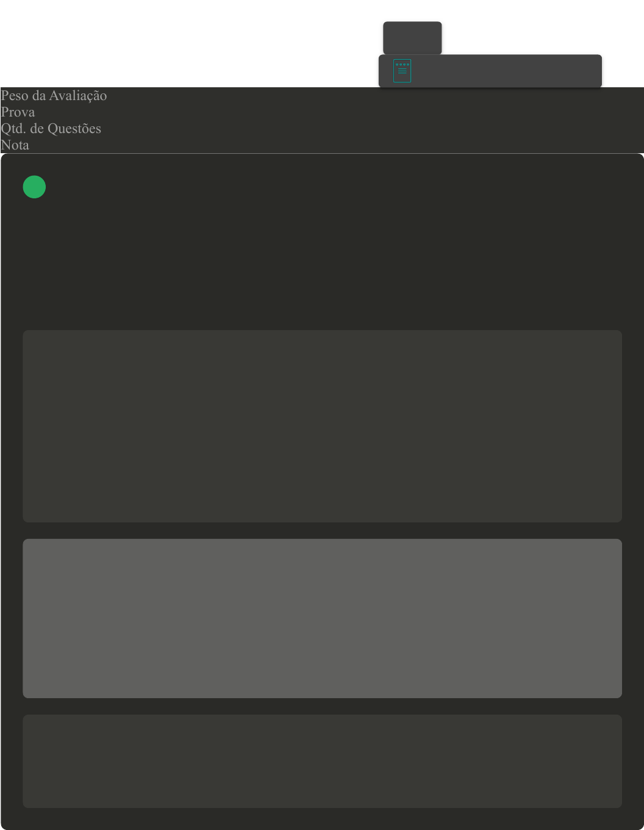Select the small rounded dark rectangle at the top
Screen dimensions: 644x830
[x=412, y=38]
